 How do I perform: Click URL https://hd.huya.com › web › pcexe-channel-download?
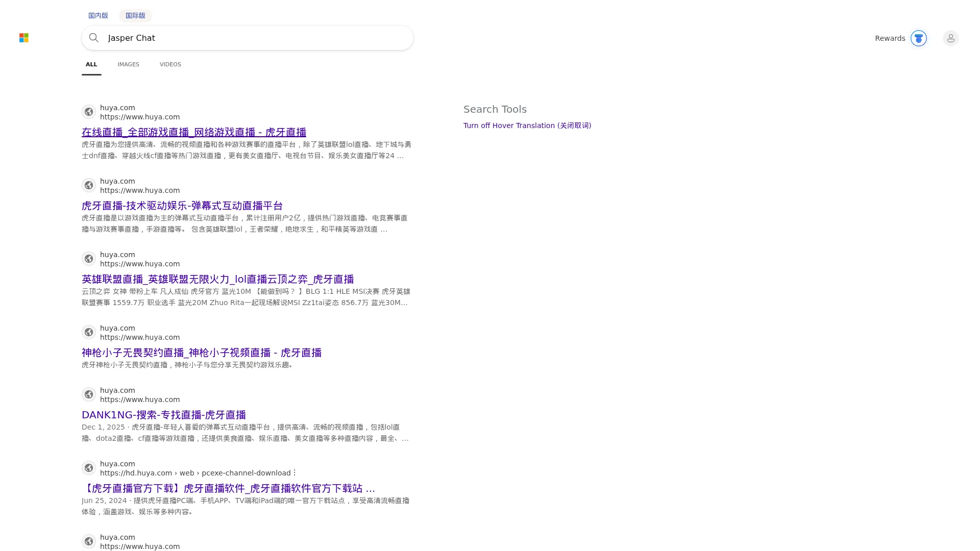[x=195, y=473]
